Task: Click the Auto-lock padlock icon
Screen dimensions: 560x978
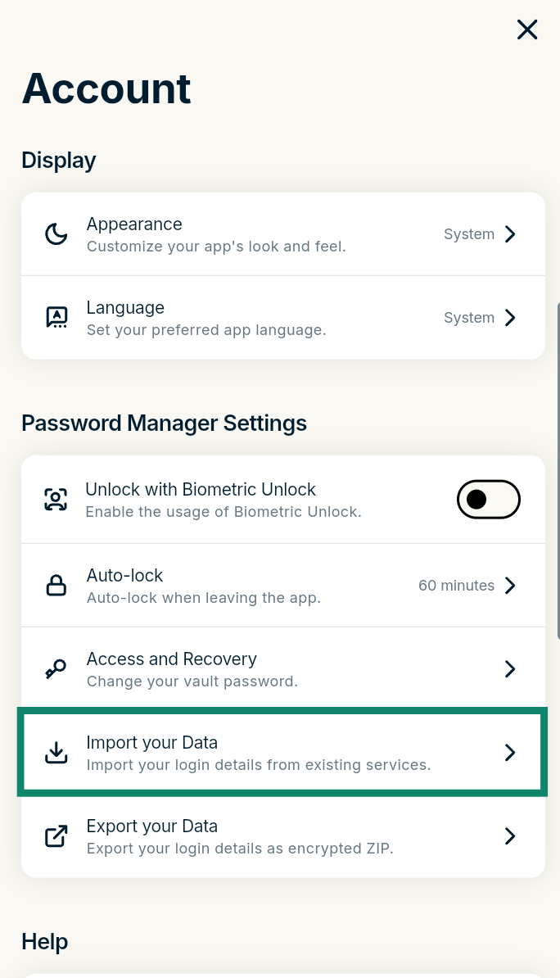Action: [x=56, y=586]
